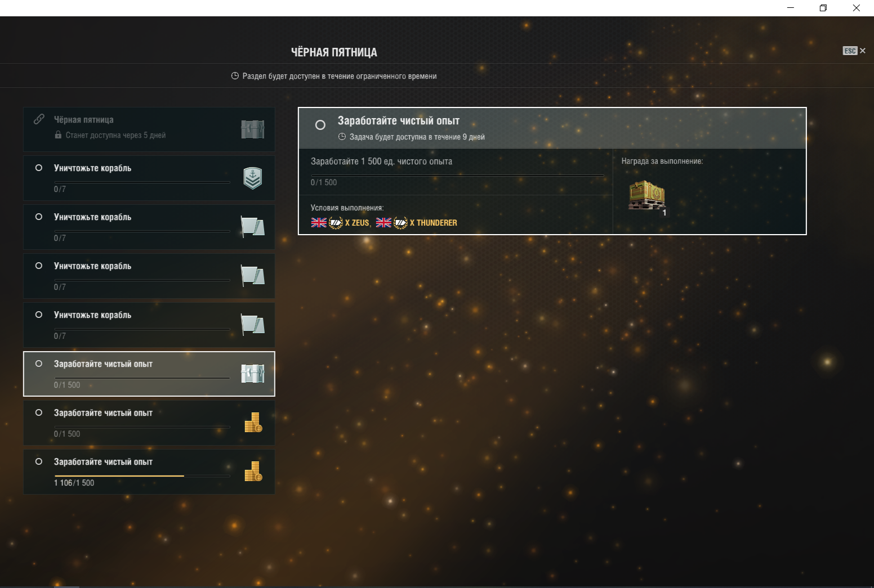
Task: Click the X ZEUS ship name link
Action: tap(357, 223)
